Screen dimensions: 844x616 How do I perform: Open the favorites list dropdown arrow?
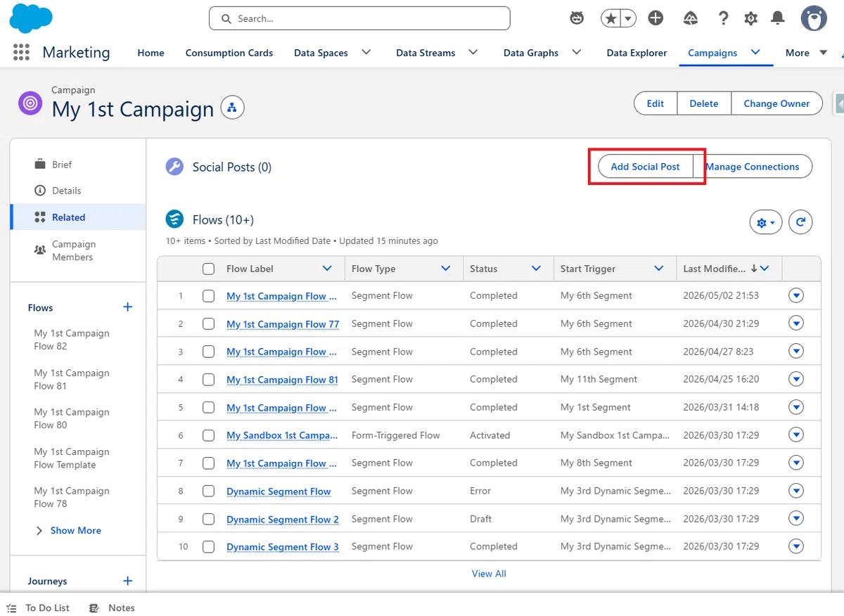tap(628, 18)
